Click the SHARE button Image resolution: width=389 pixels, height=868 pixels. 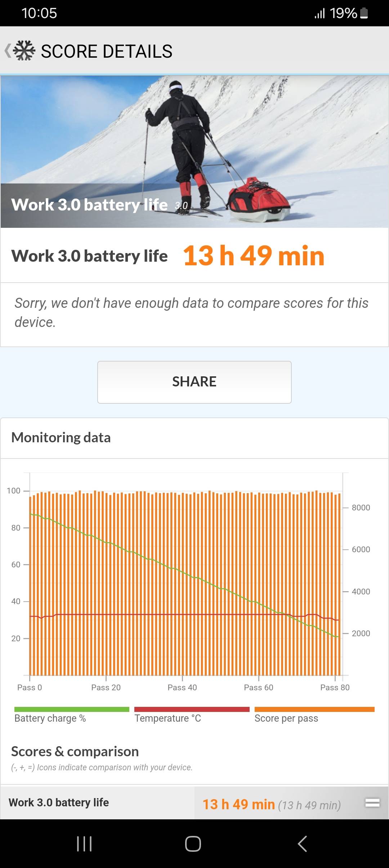(194, 382)
